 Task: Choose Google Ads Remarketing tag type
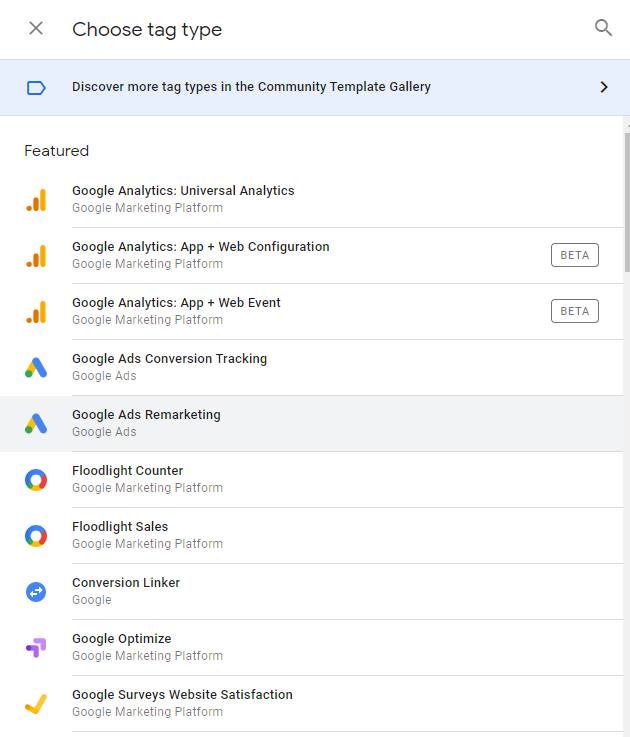click(x=146, y=415)
